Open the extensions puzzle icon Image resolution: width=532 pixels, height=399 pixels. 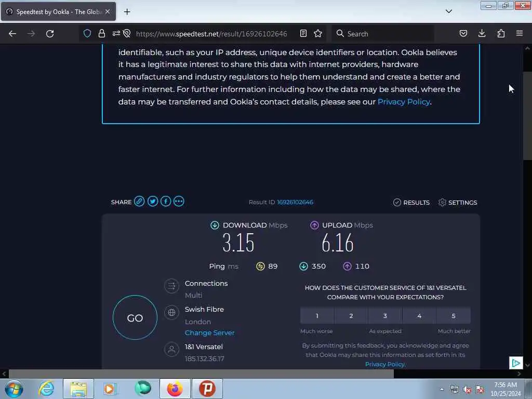click(x=501, y=33)
